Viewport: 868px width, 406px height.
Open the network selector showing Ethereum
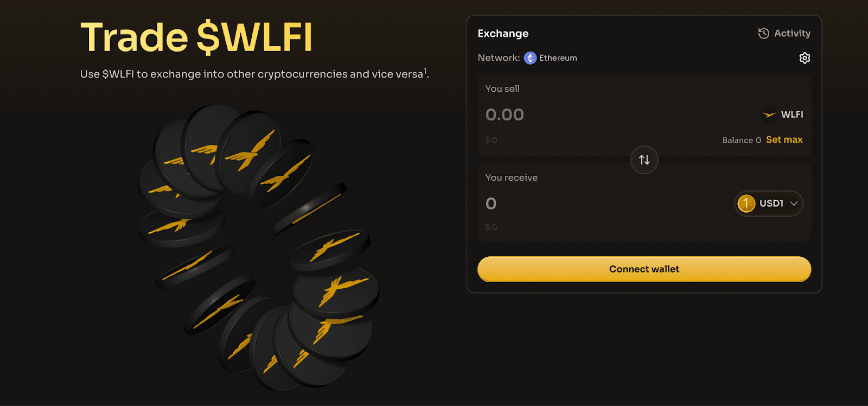[550, 58]
